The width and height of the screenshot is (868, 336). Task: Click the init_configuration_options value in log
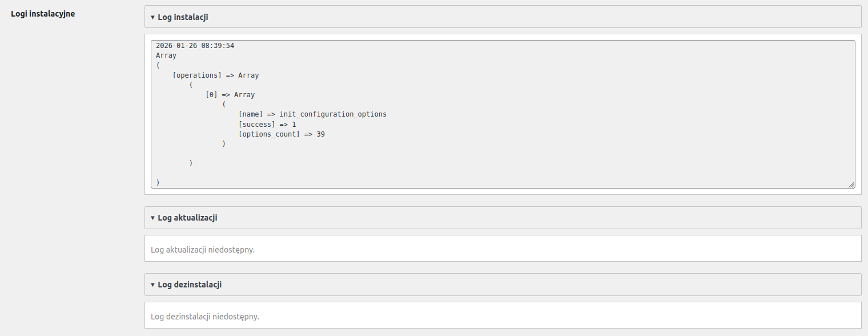pyautogui.click(x=333, y=114)
